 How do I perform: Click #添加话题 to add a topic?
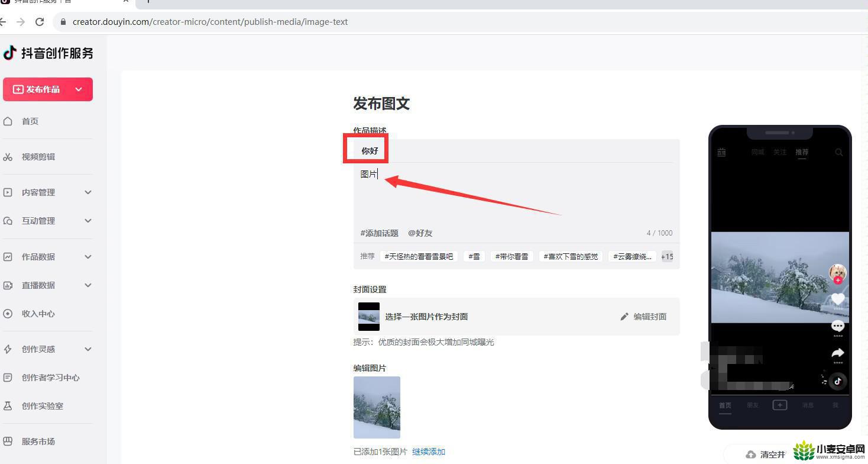coord(380,233)
